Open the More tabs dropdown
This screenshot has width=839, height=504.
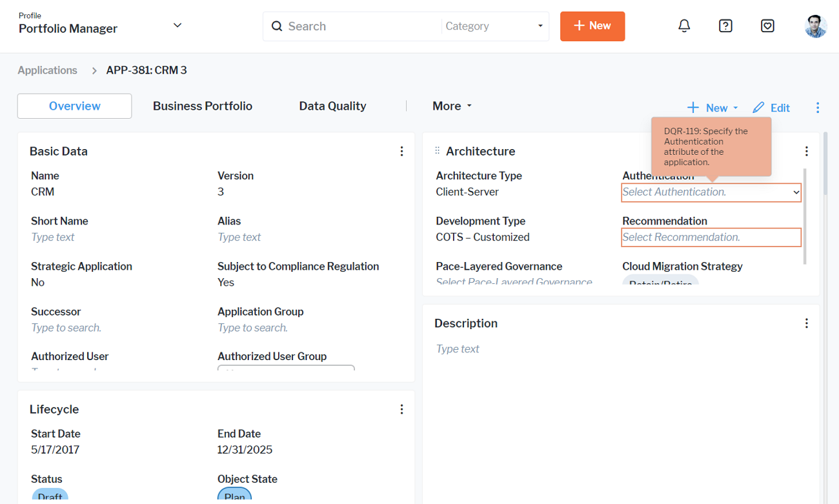[x=452, y=106]
